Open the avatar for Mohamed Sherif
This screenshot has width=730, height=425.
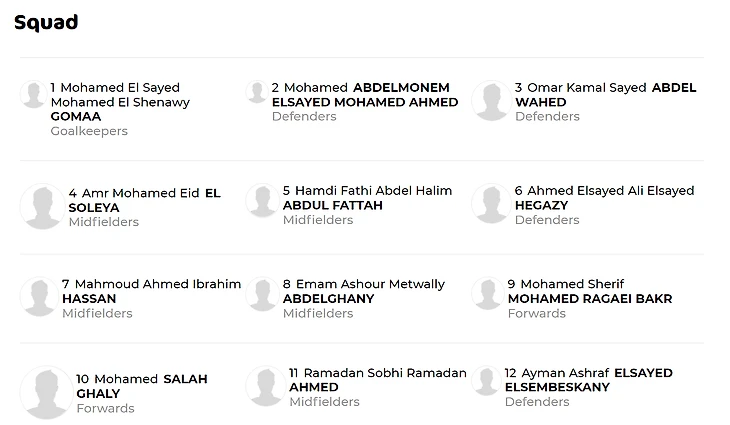tap(488, 293)
